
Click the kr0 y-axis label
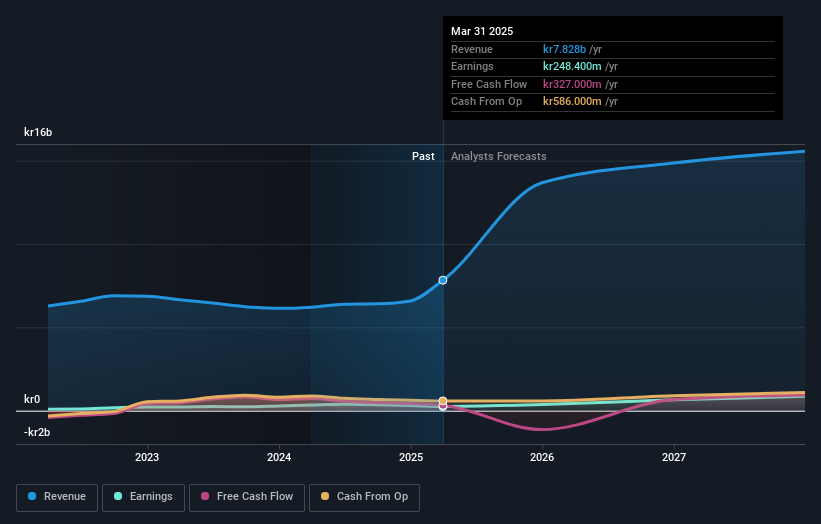click(32, 399)
